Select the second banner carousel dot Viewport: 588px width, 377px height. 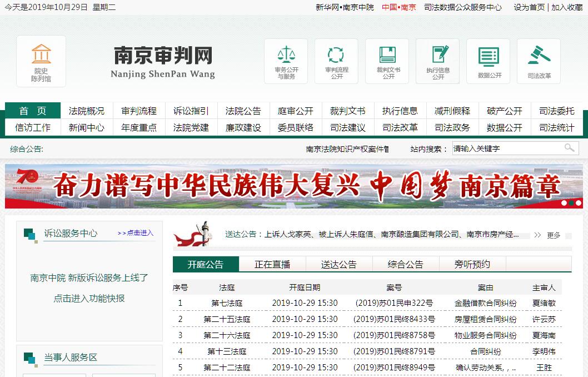pyautogui.click(x=571, y=203)
